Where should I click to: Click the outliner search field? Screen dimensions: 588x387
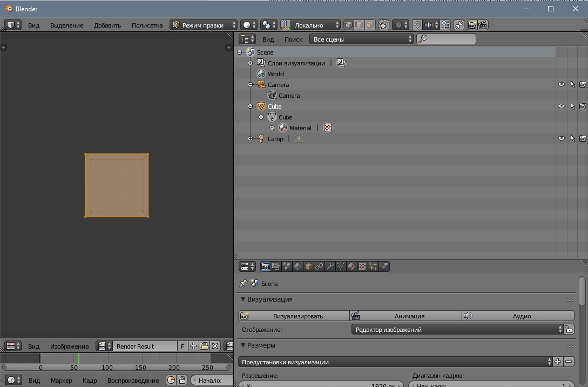coord(451,39)
